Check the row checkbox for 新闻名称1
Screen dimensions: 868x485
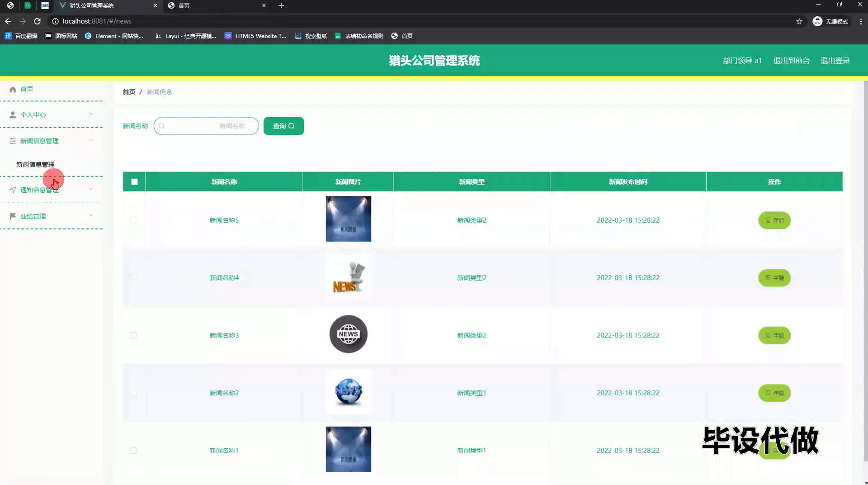[x=133, y=451]
